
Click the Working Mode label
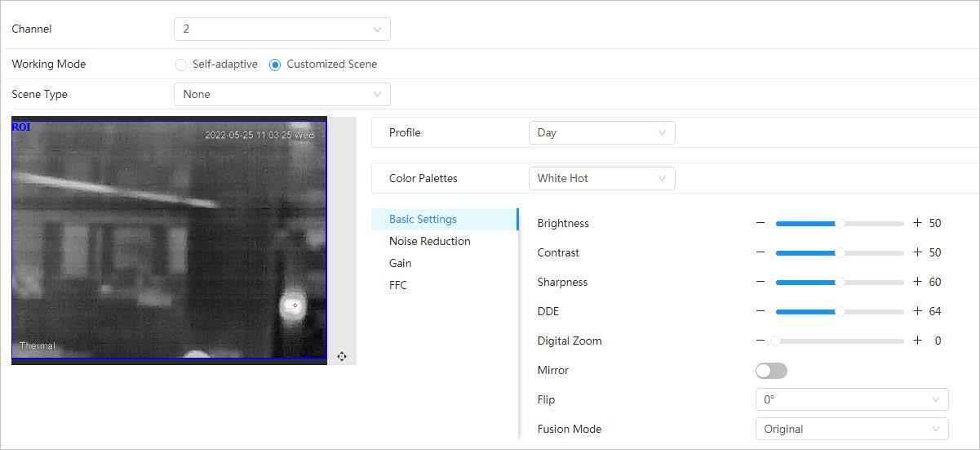(x=48, y=64)
